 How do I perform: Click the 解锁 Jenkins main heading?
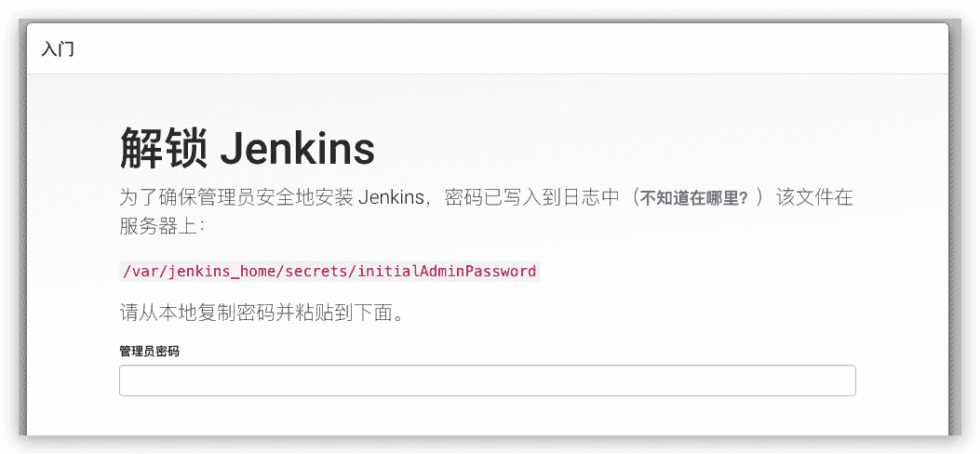[x=247, y=148]
